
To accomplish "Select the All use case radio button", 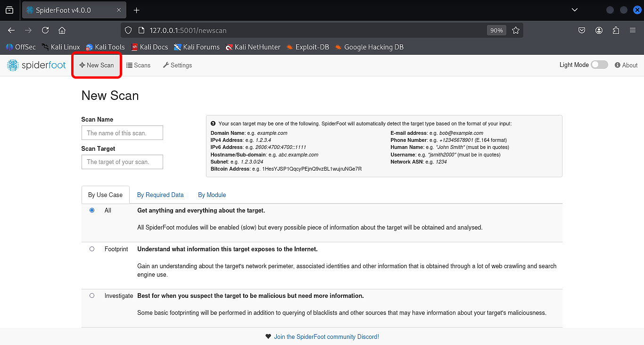I will 92,210.
